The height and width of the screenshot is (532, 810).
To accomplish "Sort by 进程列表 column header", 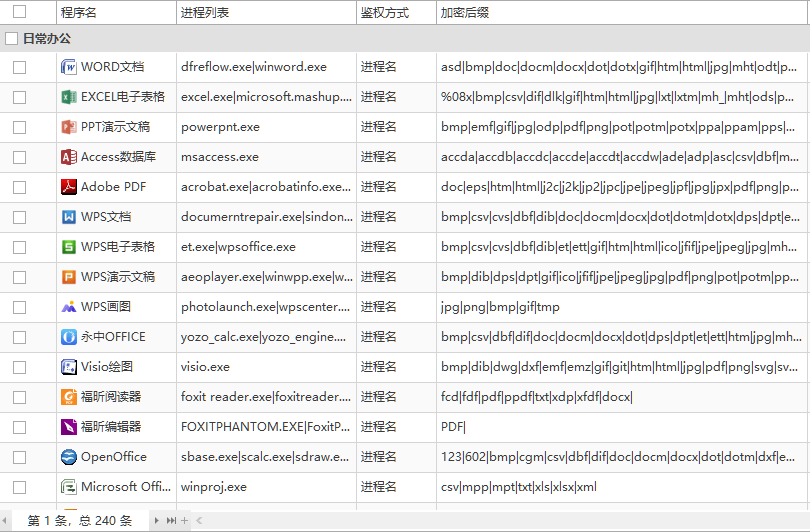I will (266, 12).
